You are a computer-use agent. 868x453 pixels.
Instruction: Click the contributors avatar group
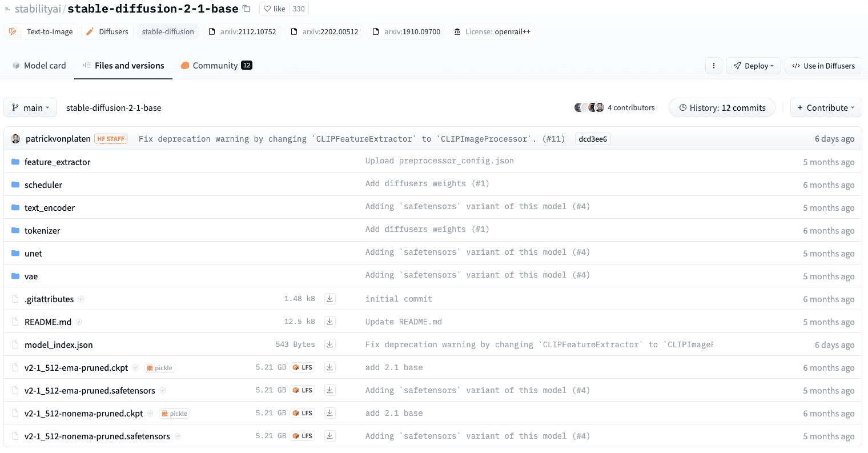589,107
